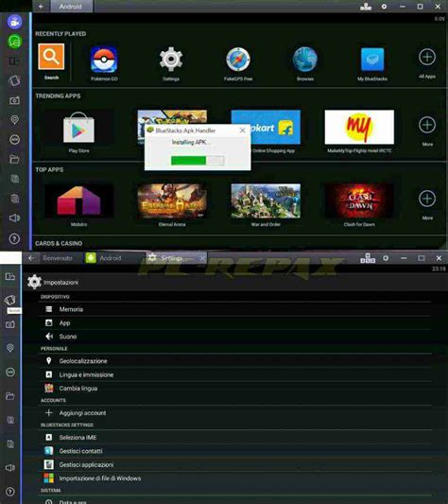The width and height of the screenshot is (448, 504).
Task: Click More in the Trending Apps row
Action: [x=427, y=125]
